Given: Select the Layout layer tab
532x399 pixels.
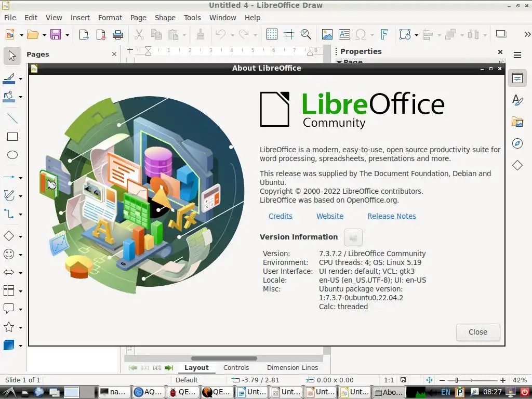Looking at the screenshot, I should pyautogui.click(x=196, y=367).
